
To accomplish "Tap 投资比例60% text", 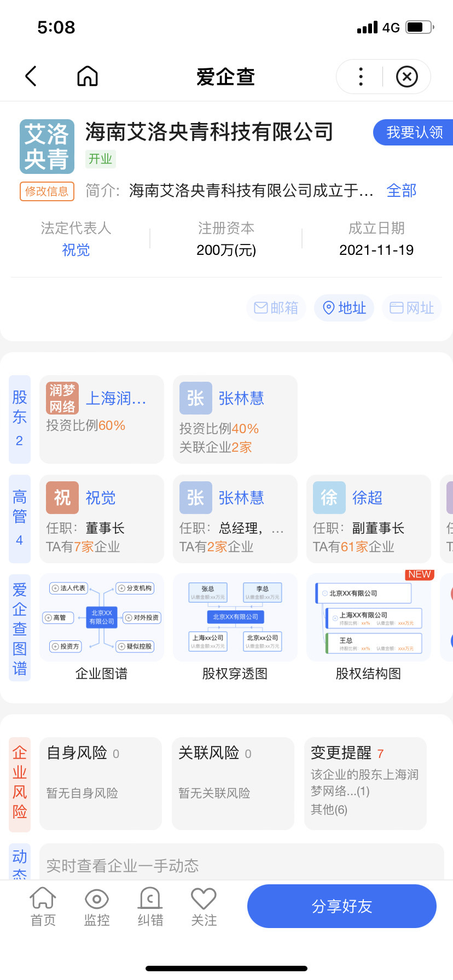I will coord(86,425).
